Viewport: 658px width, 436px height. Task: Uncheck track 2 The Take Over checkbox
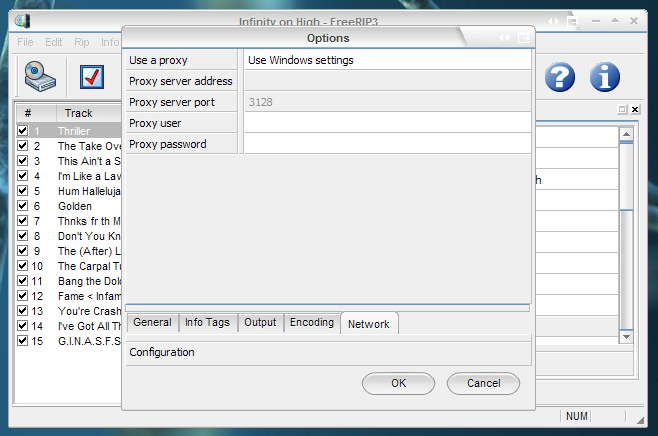click(23, 146)
